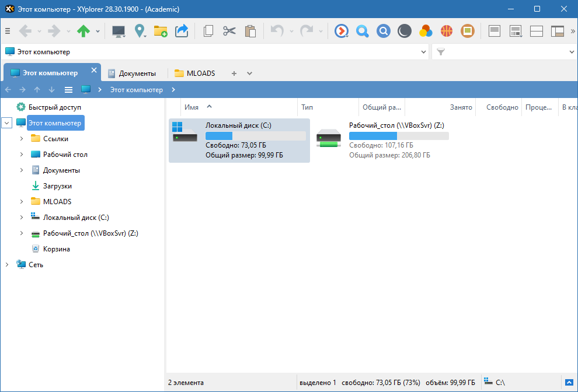
Task: Toggle dual pane layout icon
Action: [x=537, y=32]
